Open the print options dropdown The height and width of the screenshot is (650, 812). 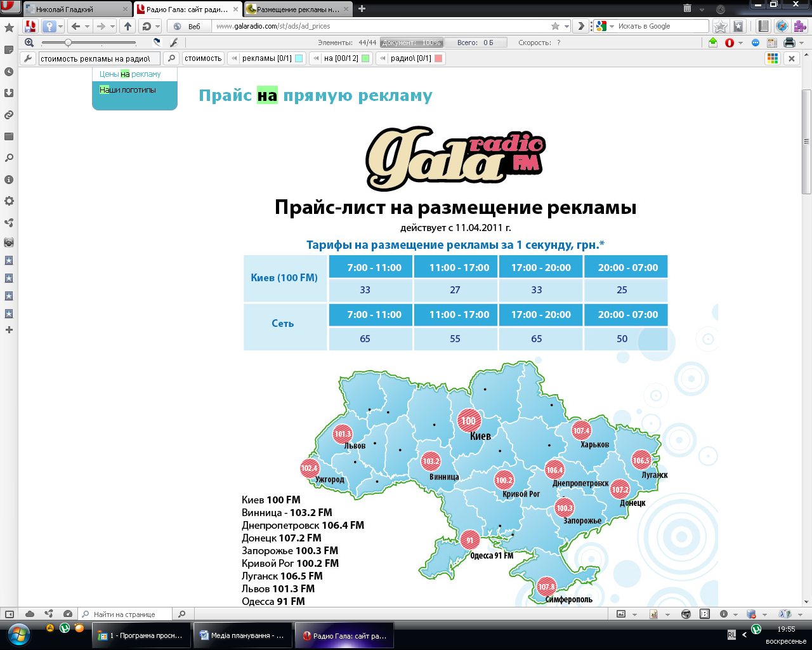point(801,43)
